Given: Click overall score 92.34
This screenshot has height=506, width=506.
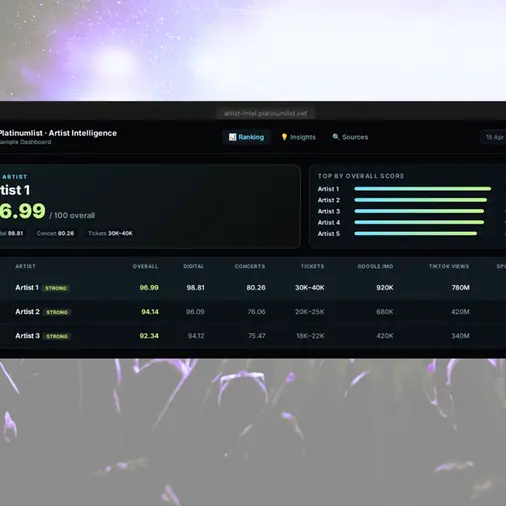Looking at the screenshot, I should (149, 336).
